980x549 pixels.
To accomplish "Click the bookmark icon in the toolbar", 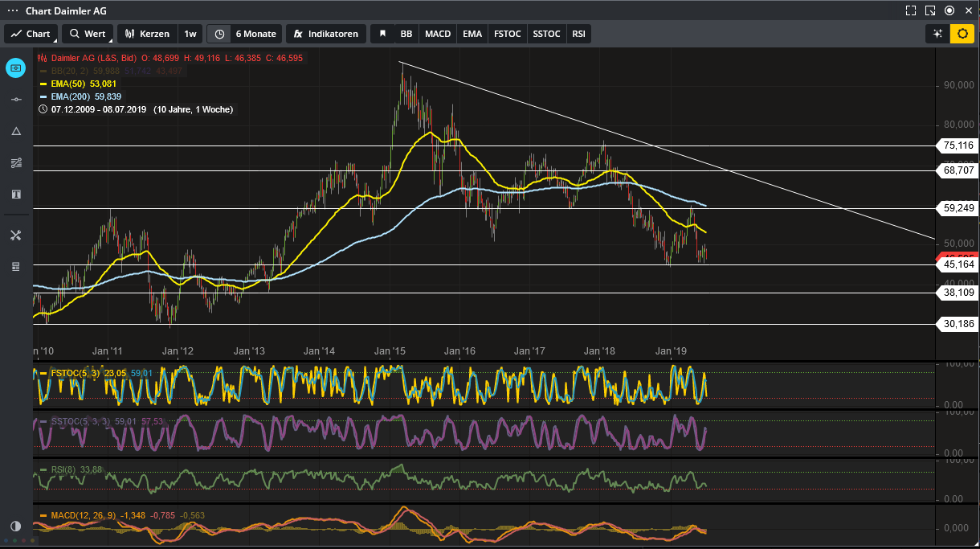I will [382, 34].
